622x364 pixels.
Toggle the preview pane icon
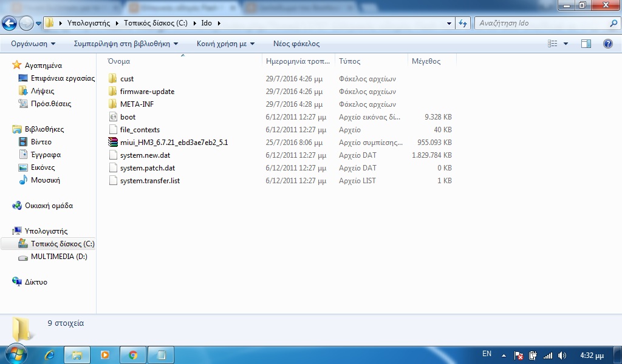[x=586, y=44]
